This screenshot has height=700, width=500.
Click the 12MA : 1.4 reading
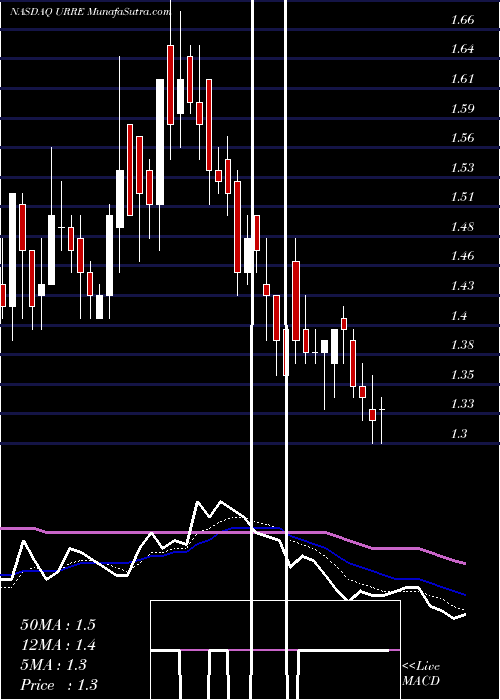point(58,645)
